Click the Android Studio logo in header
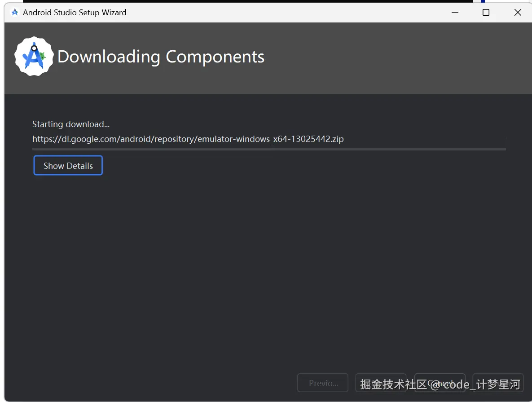The width and height of the screenshot is (532, 402). point(34,56)
